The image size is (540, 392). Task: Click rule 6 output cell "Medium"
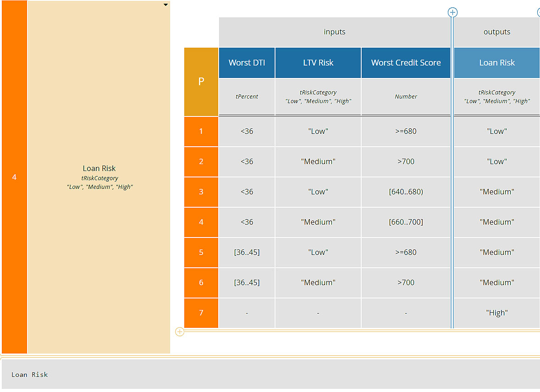point(497,283)
